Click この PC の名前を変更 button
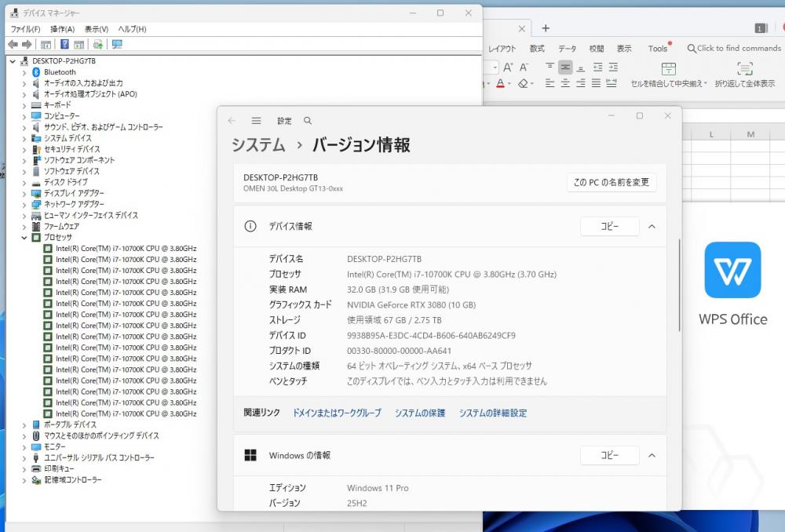The width and height of the screenshot is (785, 532). (612, 183)
